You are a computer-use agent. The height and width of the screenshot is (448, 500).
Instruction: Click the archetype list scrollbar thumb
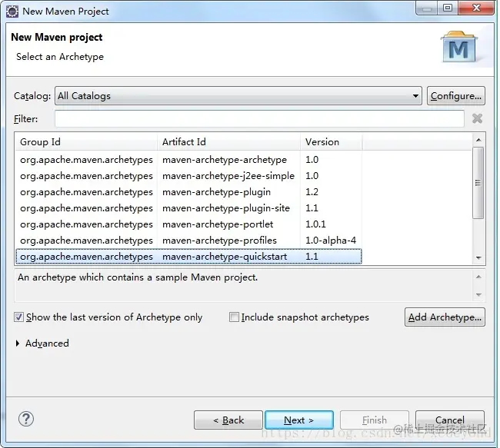[478, 183]
